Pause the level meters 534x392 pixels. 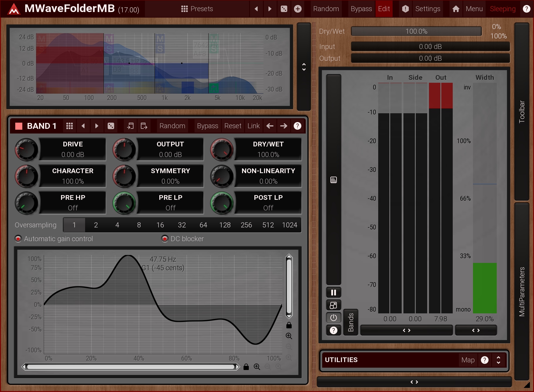(333, 292)
